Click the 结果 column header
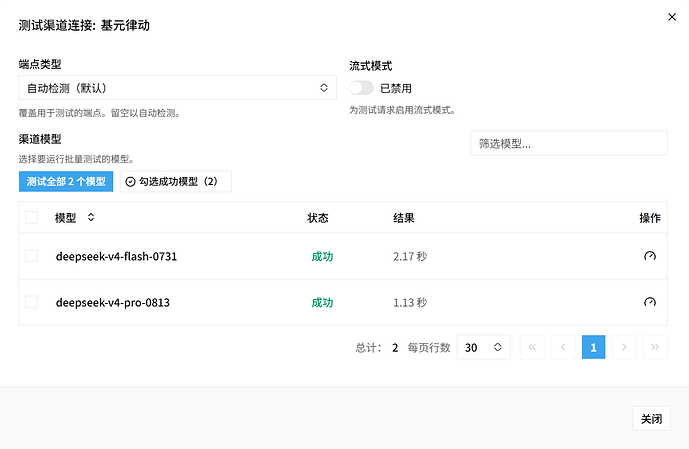The image size is (689, 449). click(403, 218)
